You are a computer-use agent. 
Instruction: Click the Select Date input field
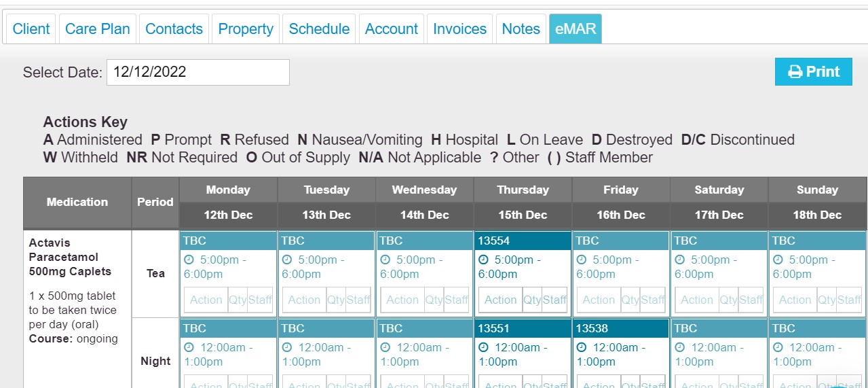tap(198, 72)
